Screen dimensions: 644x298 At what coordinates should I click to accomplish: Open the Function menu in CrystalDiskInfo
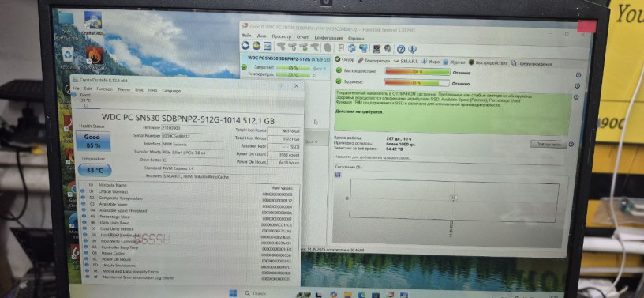click(104, 89)
